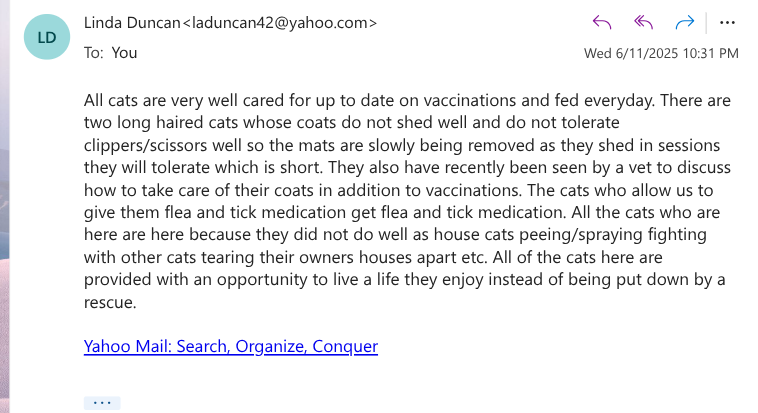The height and width of the screenshot is (413, 758).
Task: Open the More actions ellipsis menu
Action: 727,23
